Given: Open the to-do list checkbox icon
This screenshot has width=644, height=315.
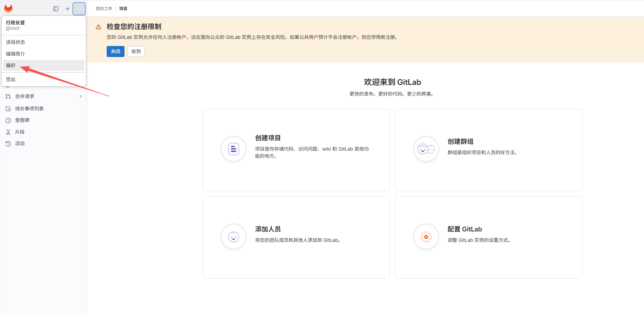Looking at the screenshot, I should (8, 109).
